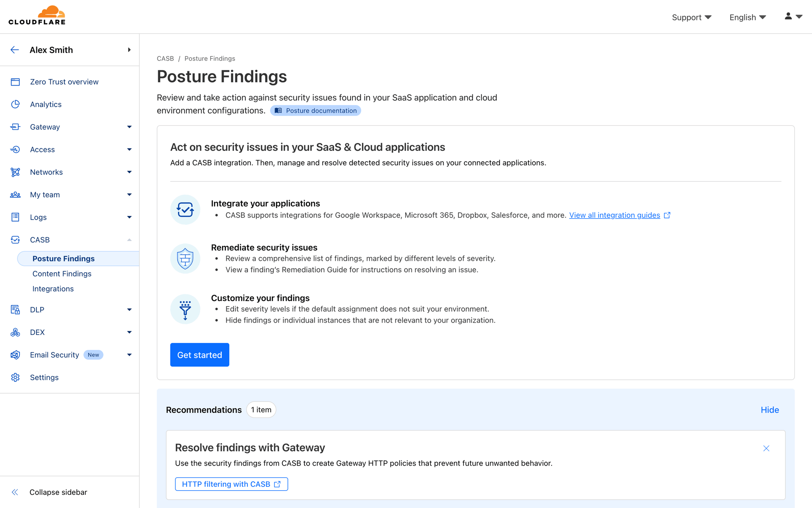This screenshot has width=812, height=508.
Task: Open View all integration guides link
Action: pos(614,215)
